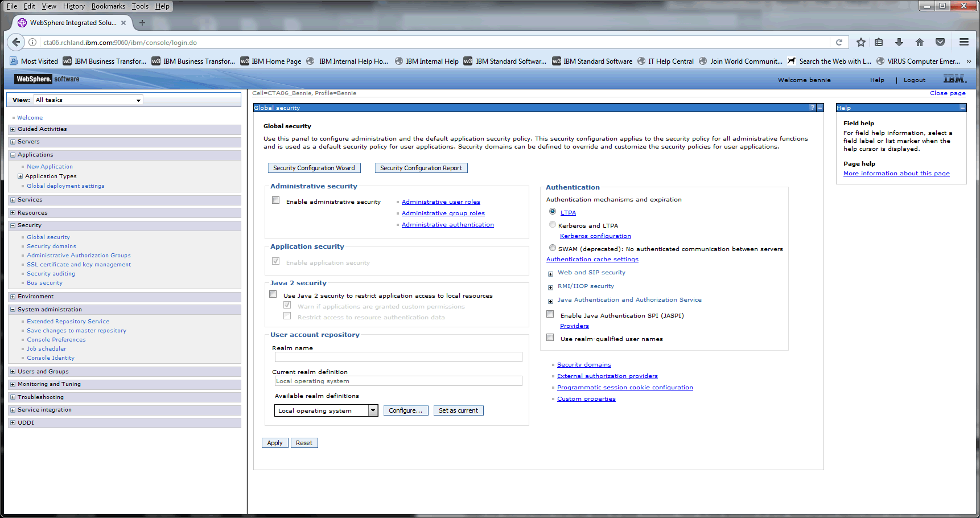980x518 pixels.
Task: Go to the browser home icon
Action: tap(920, 42)
